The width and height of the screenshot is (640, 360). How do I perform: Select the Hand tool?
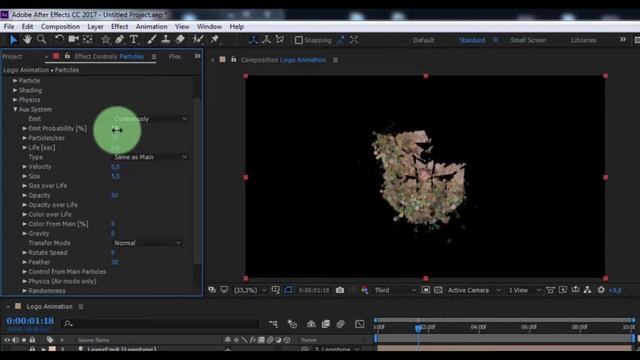(x=27, y=40)
